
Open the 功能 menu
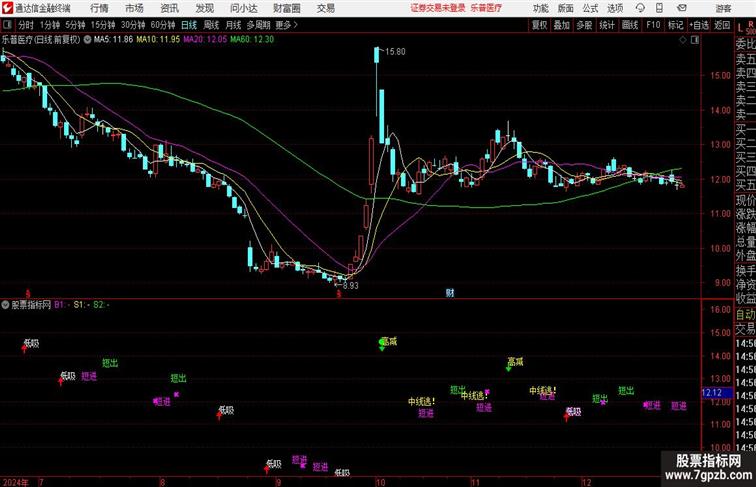click(x=540, y=8)
